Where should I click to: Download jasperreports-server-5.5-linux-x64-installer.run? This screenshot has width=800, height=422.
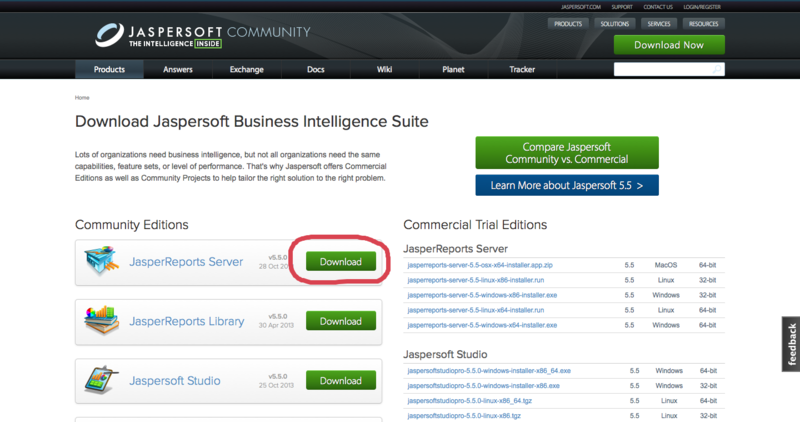476,310
